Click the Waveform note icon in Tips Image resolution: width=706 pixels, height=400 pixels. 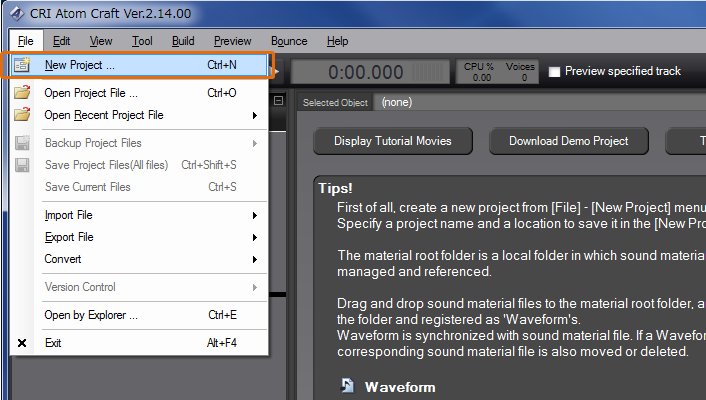(347, 386)
